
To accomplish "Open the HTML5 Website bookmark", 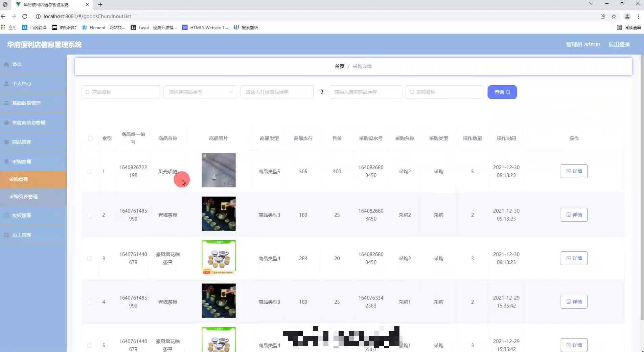I will 205,27.
